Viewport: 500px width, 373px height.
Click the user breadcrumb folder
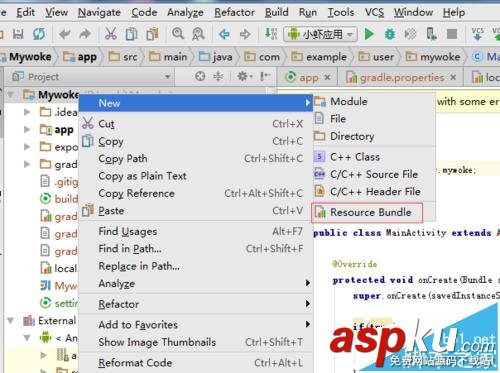376,57
